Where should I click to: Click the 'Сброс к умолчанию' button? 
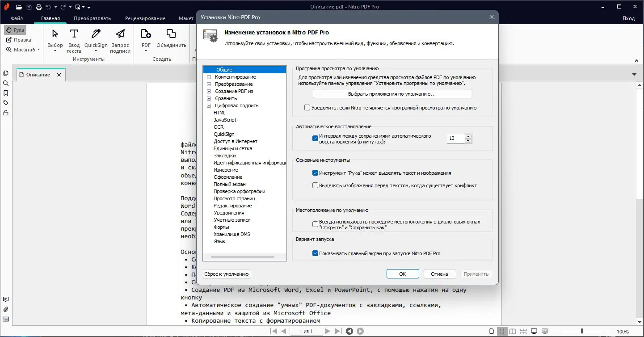coord(227,274)
